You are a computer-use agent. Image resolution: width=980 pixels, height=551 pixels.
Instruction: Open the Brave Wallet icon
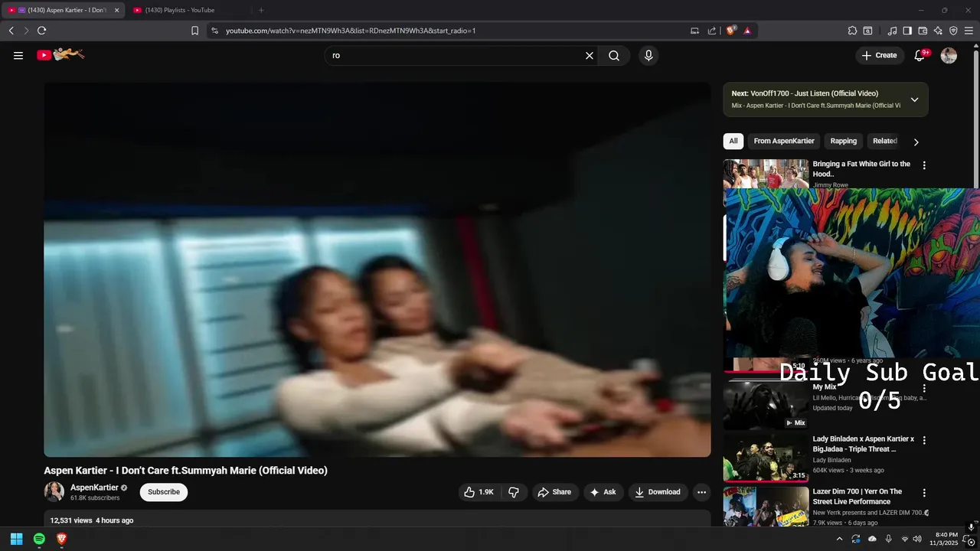923,31
